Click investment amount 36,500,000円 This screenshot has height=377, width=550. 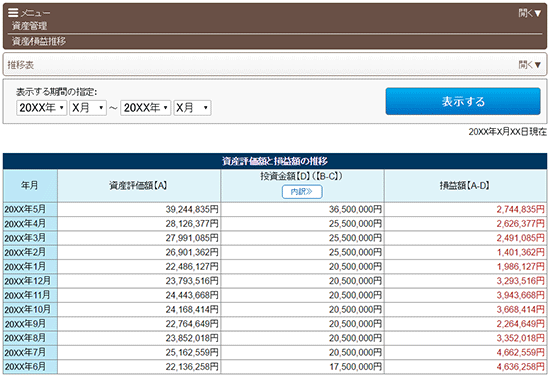355,209
